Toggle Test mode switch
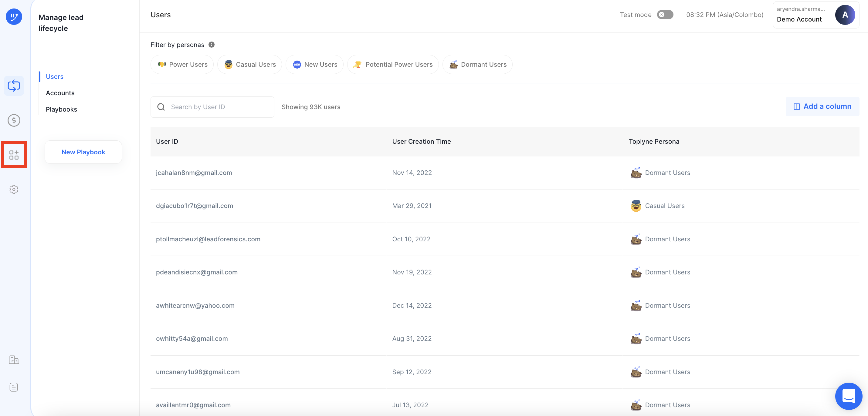 665,15
